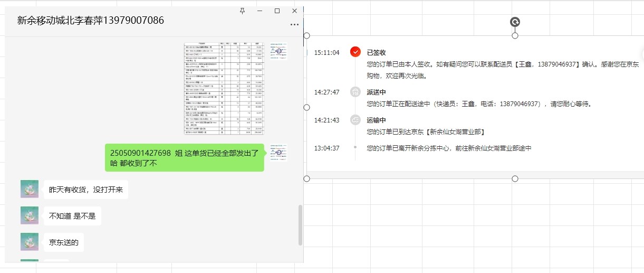Screen dimensions: 644x273
Task: Maximize the chat window
Action: point(277,11)
